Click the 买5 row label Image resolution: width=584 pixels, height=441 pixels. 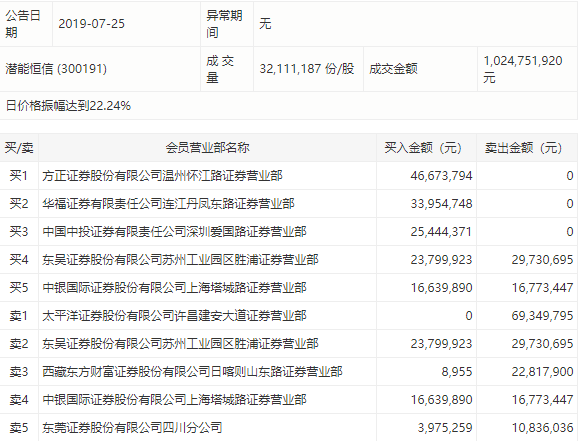pyautogui.click(x=19, y=288)
